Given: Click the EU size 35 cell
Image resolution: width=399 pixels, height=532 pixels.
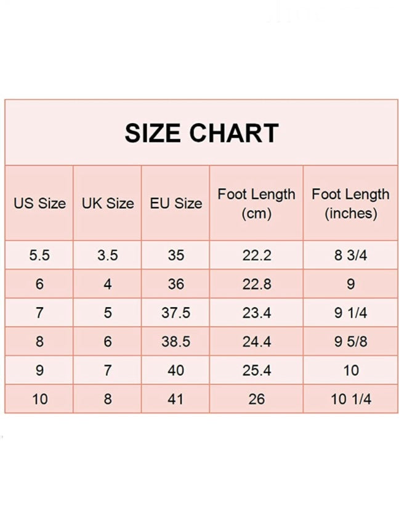Looking at the screenshot, I should (175, 255).
